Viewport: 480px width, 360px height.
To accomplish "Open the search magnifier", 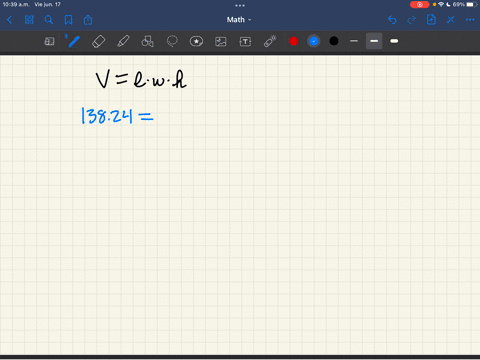I will 49,20.
